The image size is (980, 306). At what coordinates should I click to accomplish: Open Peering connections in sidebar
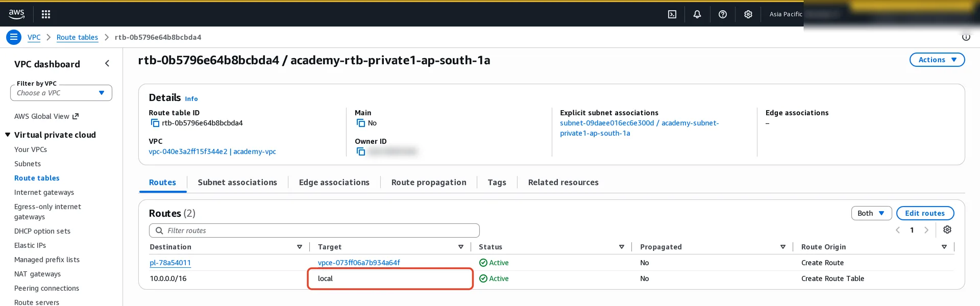(46, 288)
